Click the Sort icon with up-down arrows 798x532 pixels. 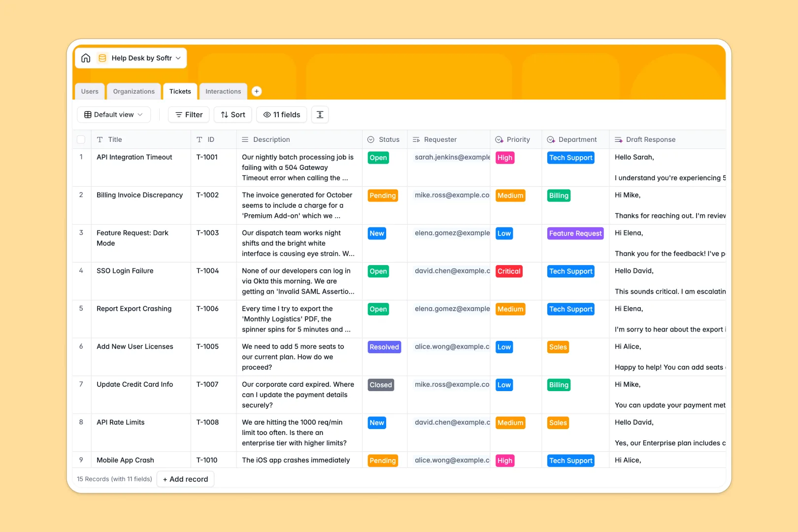coord(224,114)
